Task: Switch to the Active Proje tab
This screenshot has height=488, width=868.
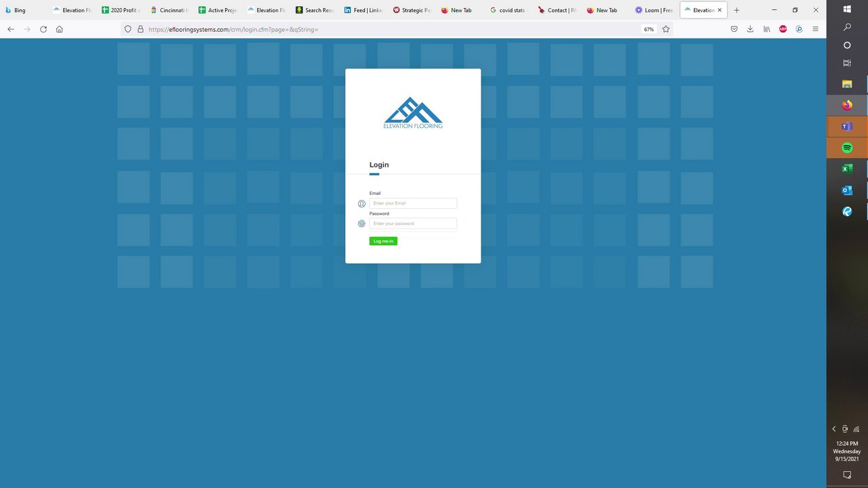Action: point(218,10)
